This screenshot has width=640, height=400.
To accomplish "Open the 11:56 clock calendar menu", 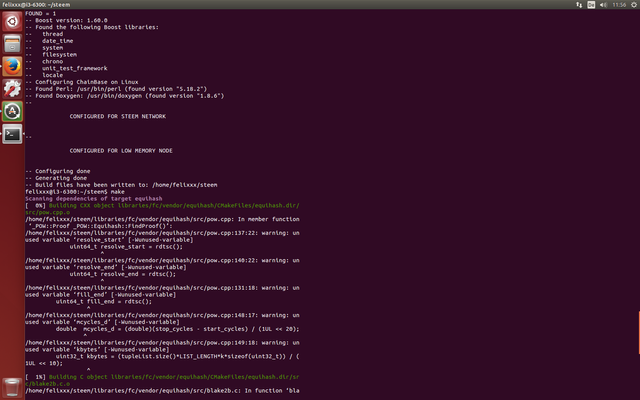I will 619,4.
